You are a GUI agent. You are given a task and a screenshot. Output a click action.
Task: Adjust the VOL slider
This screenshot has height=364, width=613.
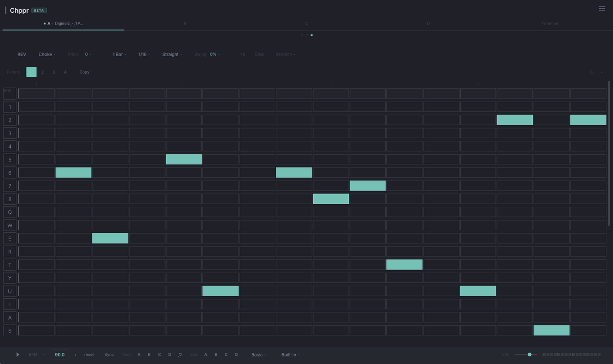pyautogui.click(x=526, y=354)
